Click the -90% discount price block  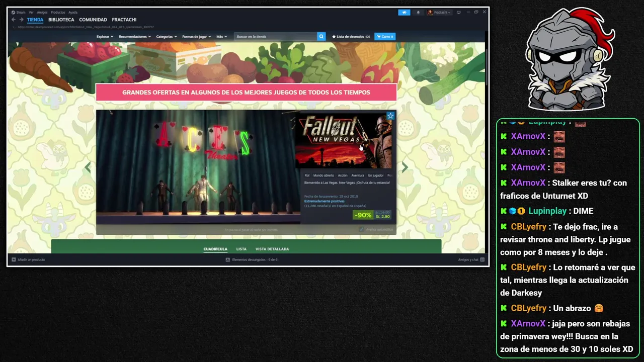coord(372,215)
